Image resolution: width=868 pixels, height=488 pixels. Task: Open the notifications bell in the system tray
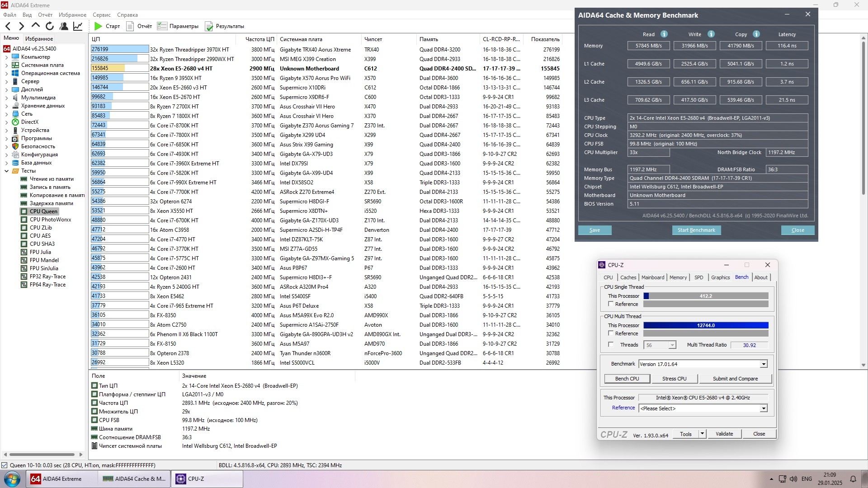tap(853, 479)
